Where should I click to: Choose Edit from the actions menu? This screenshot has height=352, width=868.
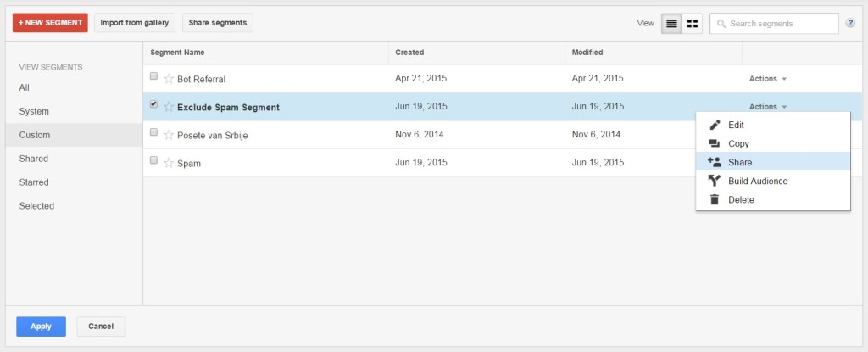coord(736,125)
